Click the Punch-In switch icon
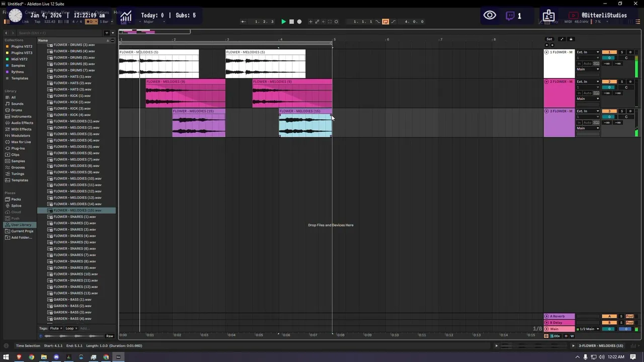Viewport: 644px width, 362px height. [378, 22]
